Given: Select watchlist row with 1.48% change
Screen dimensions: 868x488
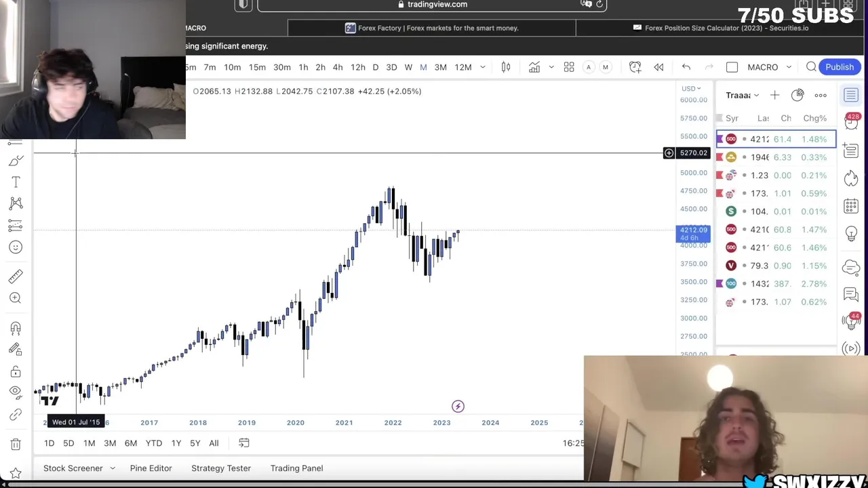Looking at the screenshot, I should coord(776,139).
